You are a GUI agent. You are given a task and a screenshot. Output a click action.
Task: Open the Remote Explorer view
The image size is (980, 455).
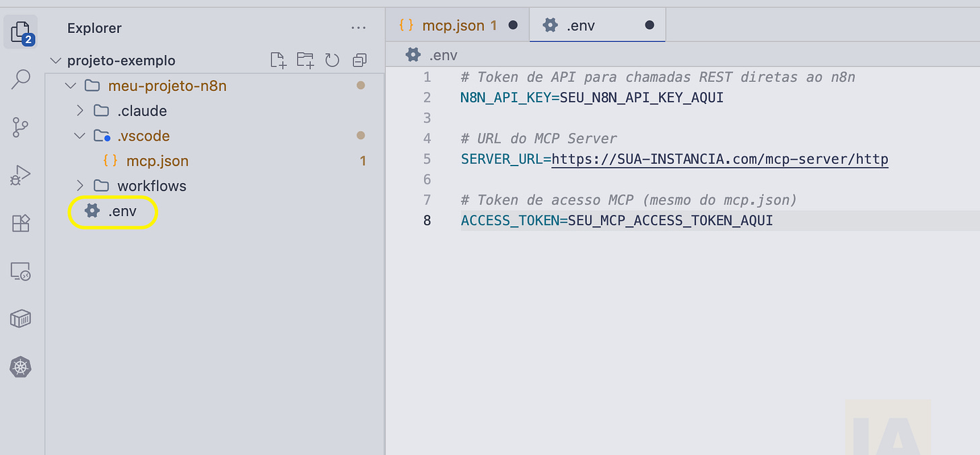[x=21, y=271]
